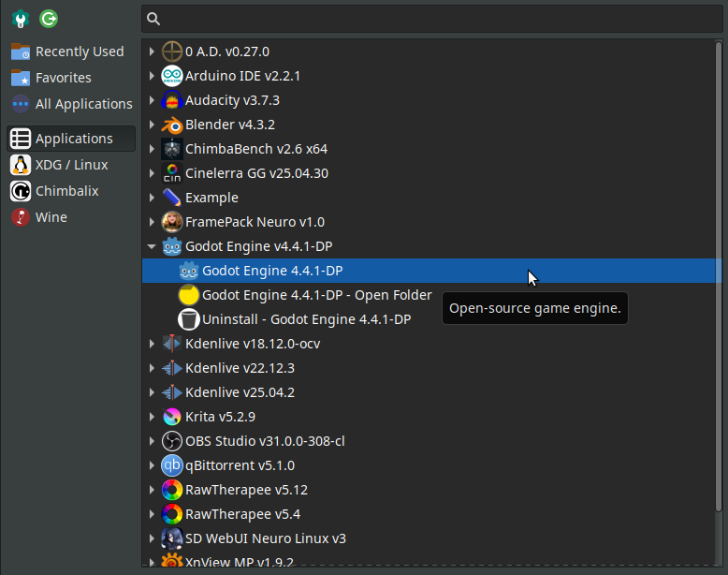Expand the Example entry

pos(152,198)
